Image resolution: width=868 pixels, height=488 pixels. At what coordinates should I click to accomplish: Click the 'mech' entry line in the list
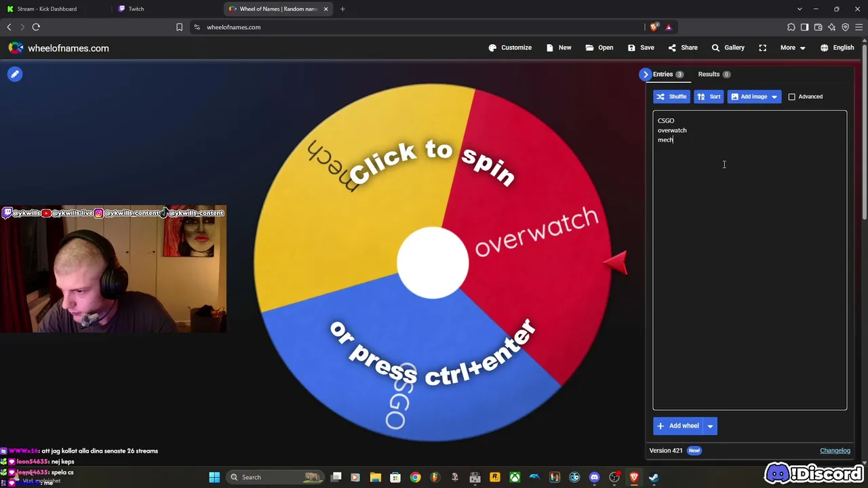click(x=665, y=140)
